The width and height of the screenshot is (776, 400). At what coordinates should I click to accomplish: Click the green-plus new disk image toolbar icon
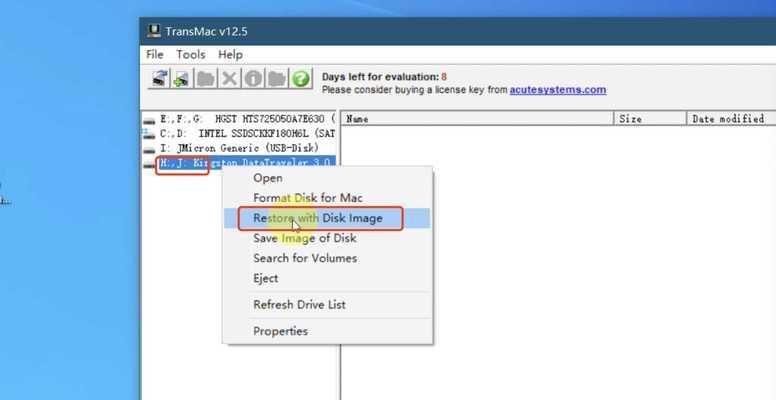click(182, 78)
